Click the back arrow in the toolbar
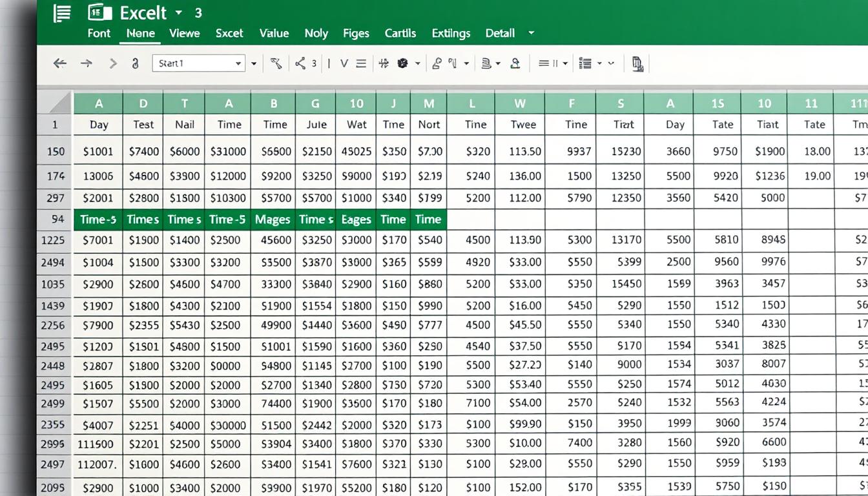This screenshot has height=496, width=868. 59,63
